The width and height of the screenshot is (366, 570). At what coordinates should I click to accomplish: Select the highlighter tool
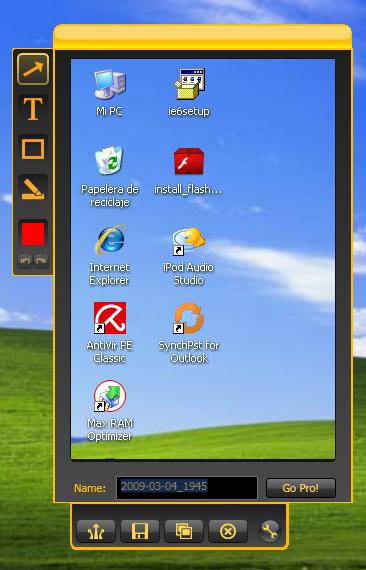pyautogui.click(x=33, y=189)
